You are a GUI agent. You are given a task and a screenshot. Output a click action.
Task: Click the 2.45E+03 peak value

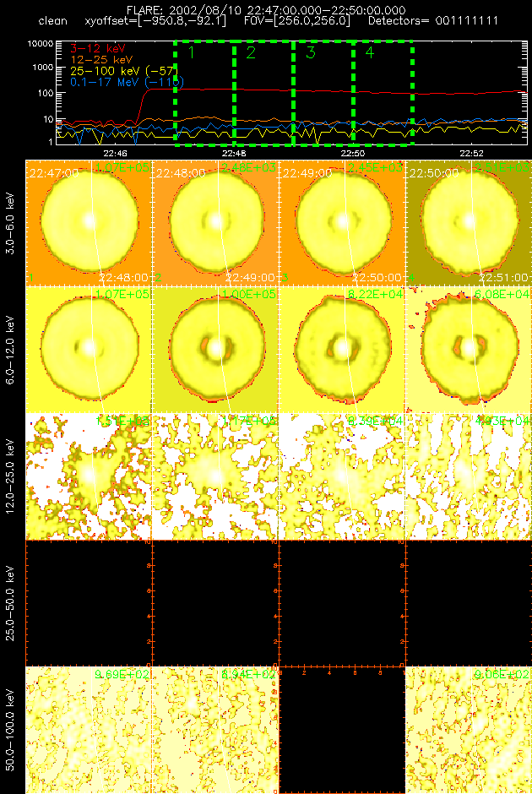coord(376,167)
